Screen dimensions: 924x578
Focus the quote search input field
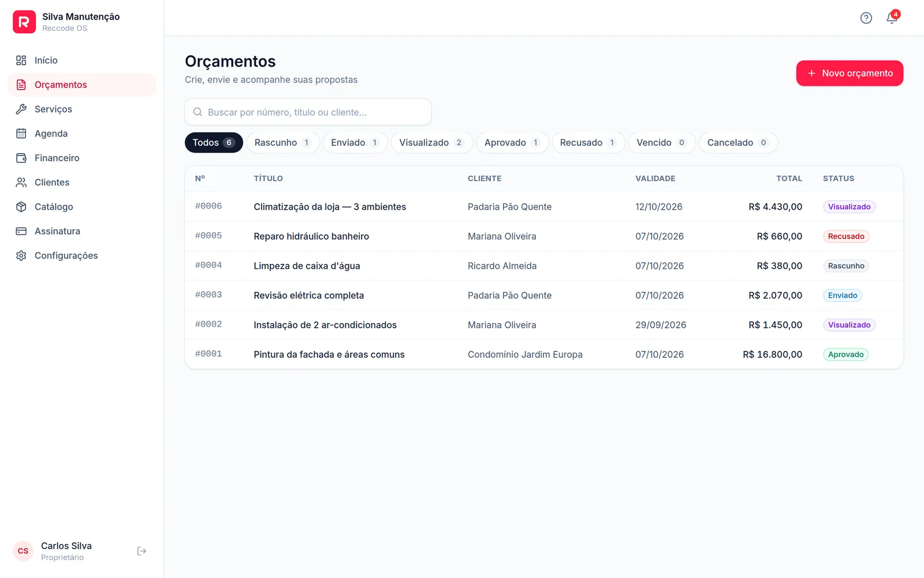click(308, 112)
